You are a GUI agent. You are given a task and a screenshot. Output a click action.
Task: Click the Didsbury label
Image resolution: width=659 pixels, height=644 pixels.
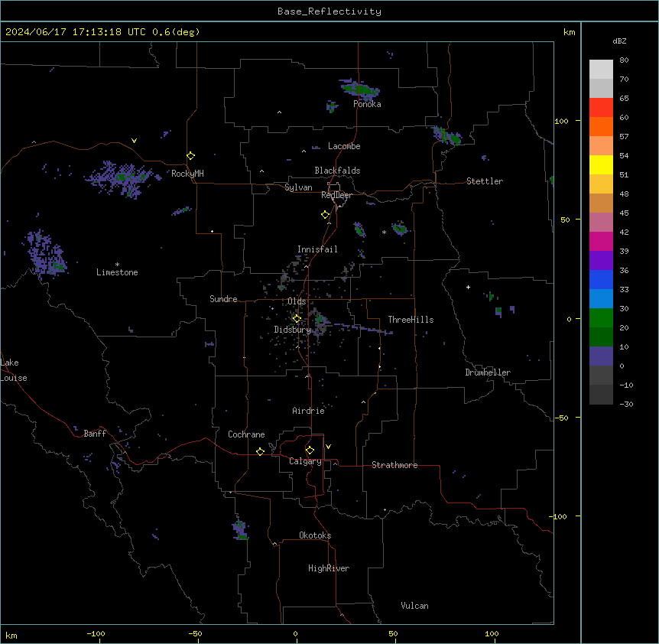(292, 330)
